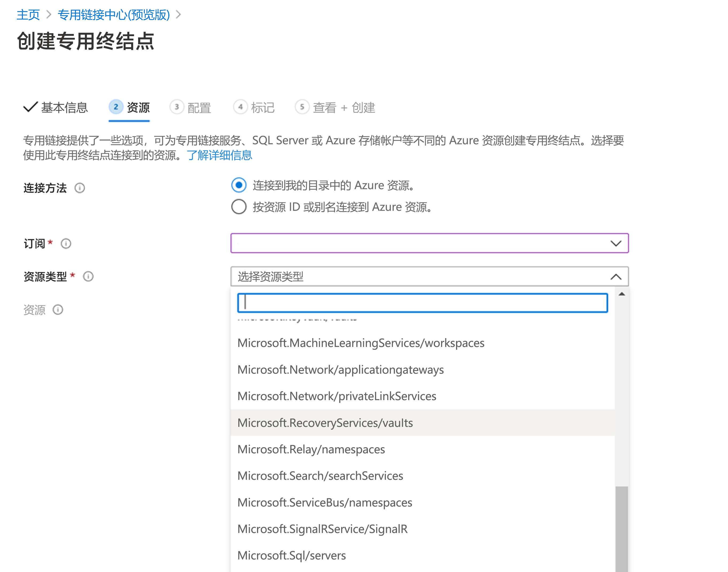Click info icon next to 连接方法 label
This screenshot has height=572, width=728.
80,188
